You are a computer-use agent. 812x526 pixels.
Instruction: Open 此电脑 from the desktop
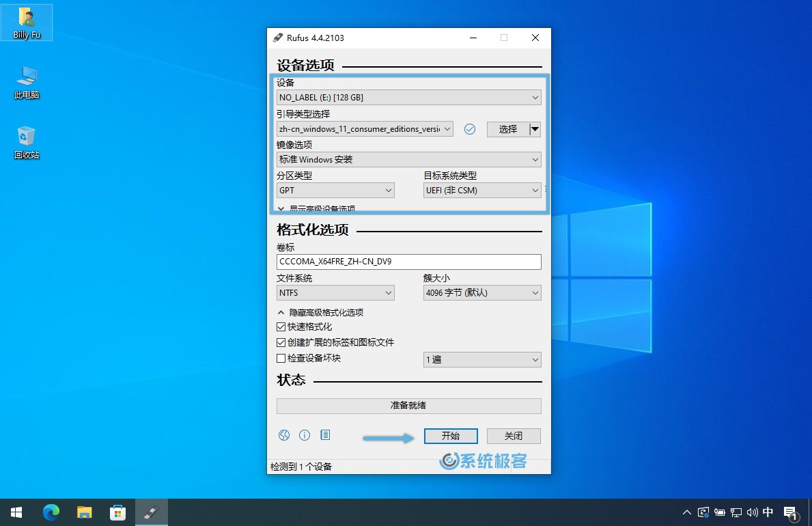coord(26,82)
